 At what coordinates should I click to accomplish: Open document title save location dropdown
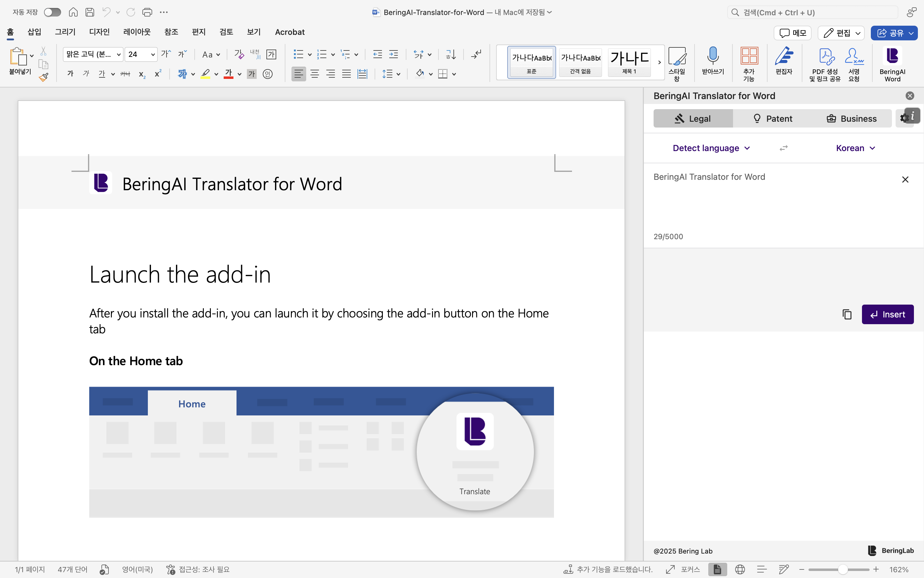tap(549, 12)
